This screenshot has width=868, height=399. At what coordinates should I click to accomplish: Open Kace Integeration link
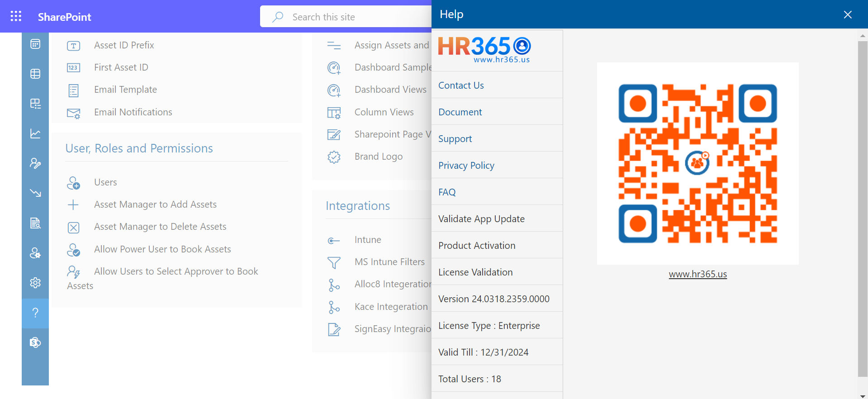coord(391,307)
